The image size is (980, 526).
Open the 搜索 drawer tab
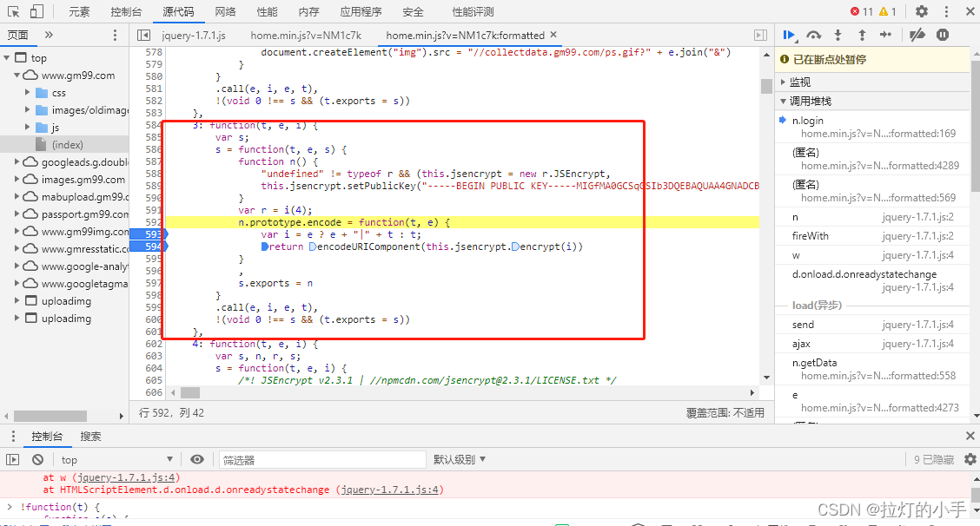click(x=90, y=437)
